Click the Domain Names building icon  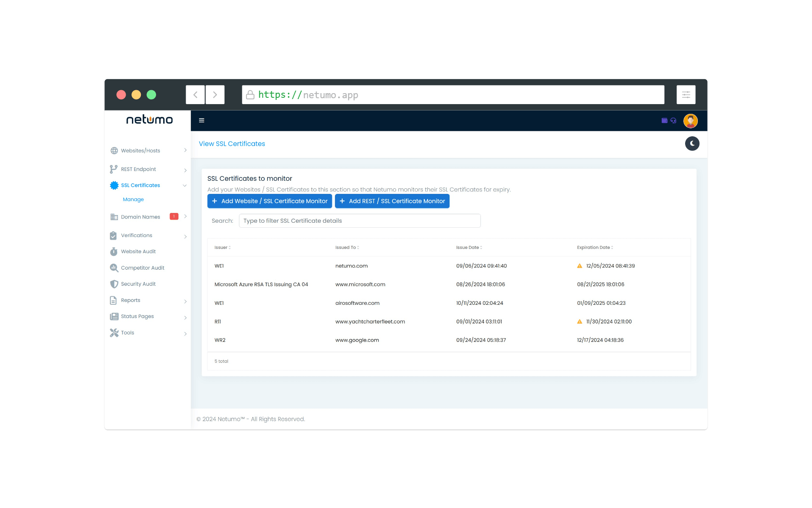(x=114, y=217)
